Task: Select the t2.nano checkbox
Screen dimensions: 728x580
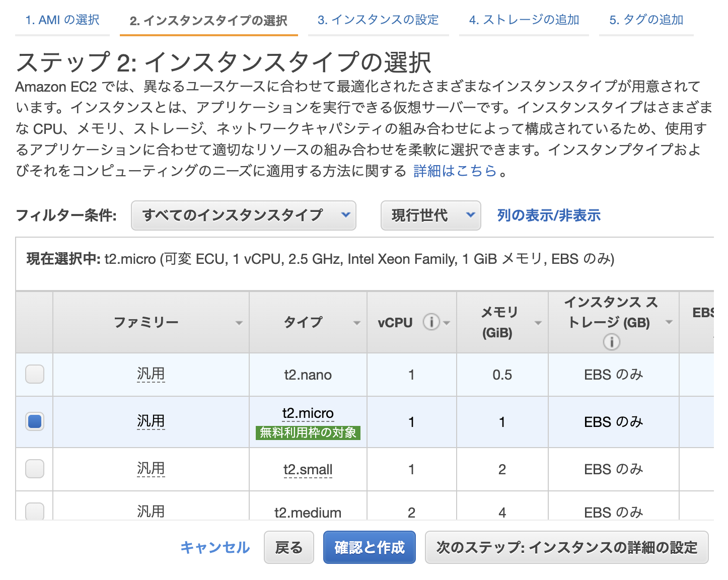Action: pyautogui.click(x=34, y=375)
